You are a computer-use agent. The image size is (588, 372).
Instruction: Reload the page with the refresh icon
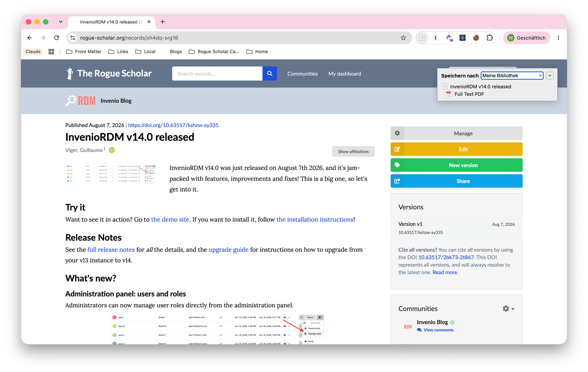click(57, 38)
